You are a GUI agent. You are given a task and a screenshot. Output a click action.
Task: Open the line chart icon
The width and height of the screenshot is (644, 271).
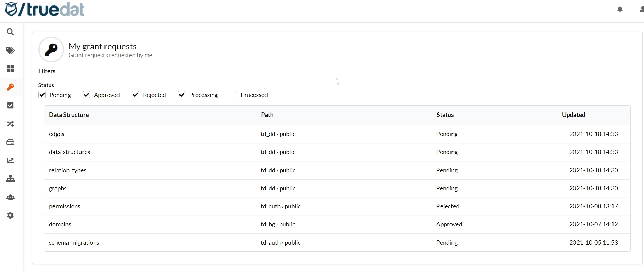pyautogui.click(x=10, y=160)
